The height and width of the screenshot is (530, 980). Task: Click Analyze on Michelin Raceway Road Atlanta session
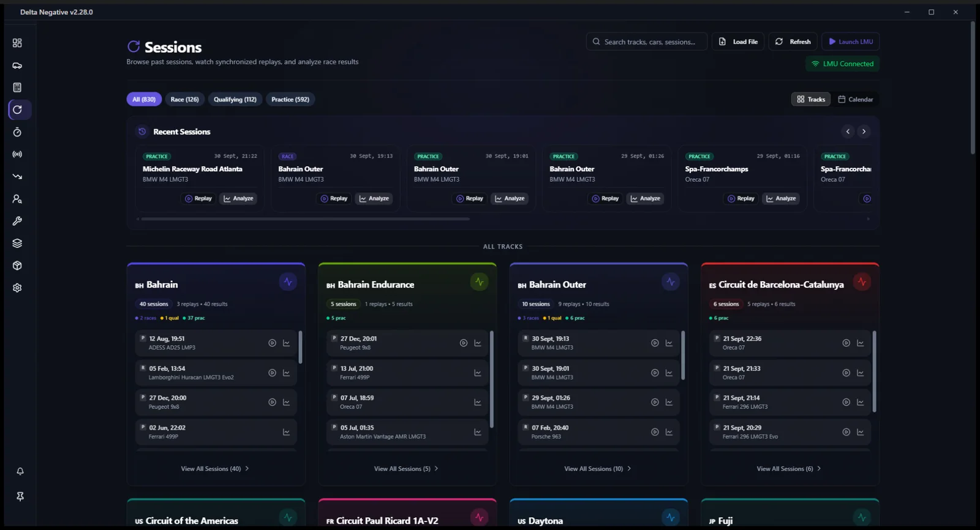pyautogui.click(x=238, y=198)
